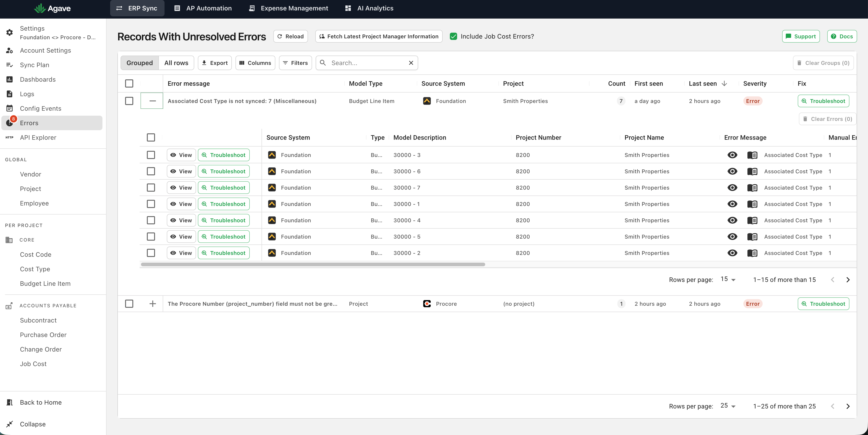Click the horizontal scrollbar under nested table
868x435 pixels.
(x=313, y=264)
